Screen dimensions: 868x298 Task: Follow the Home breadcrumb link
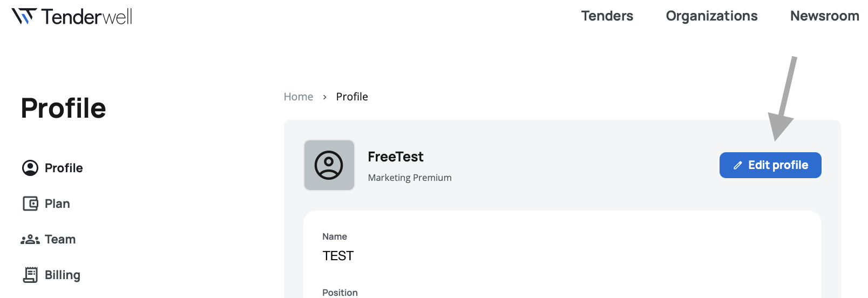click(299, 97)
